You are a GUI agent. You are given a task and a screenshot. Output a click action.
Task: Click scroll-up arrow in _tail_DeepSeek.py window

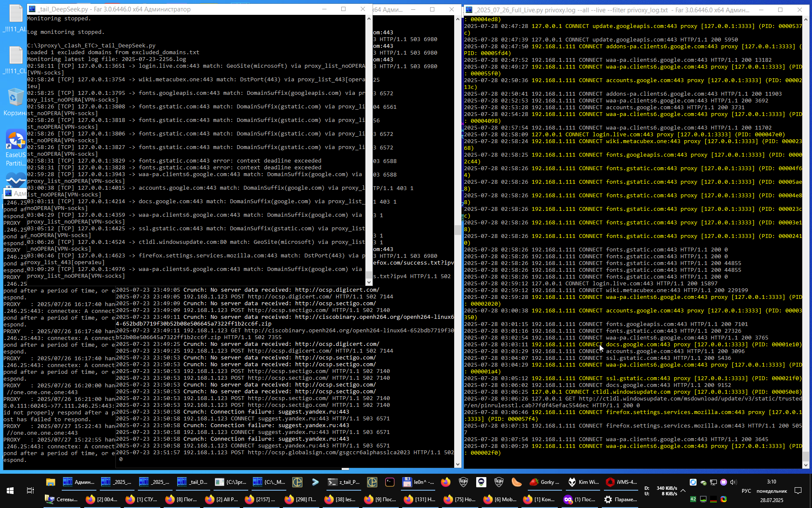(x=369, y=19)
